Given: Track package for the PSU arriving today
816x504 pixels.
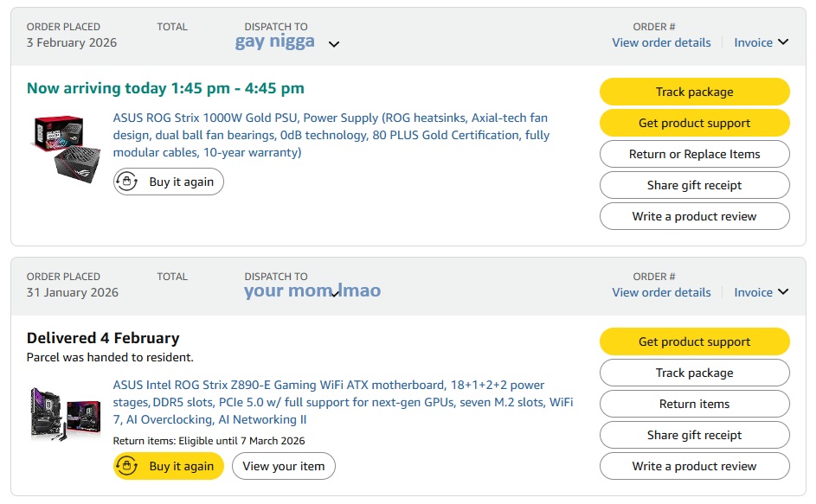Looking at the screenshot, I should click(694, 93).
